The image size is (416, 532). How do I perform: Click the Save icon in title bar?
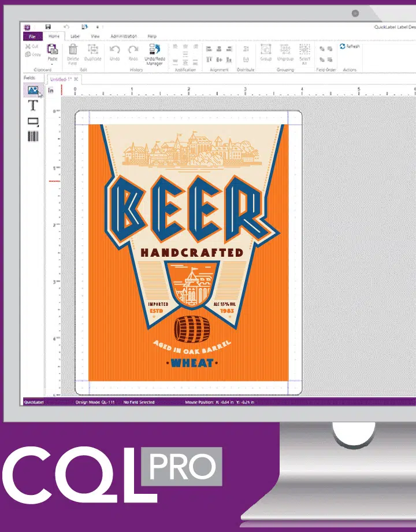pos(48,26)
